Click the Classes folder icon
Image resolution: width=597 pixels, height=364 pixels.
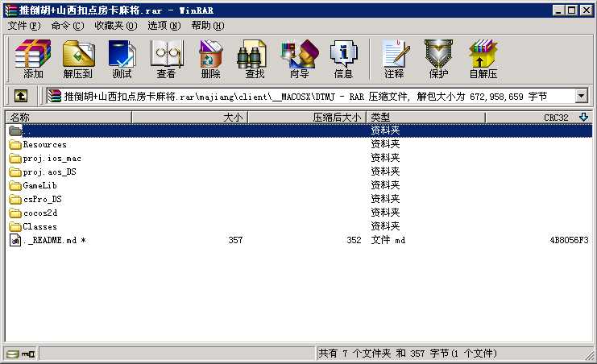click(15, 227)
